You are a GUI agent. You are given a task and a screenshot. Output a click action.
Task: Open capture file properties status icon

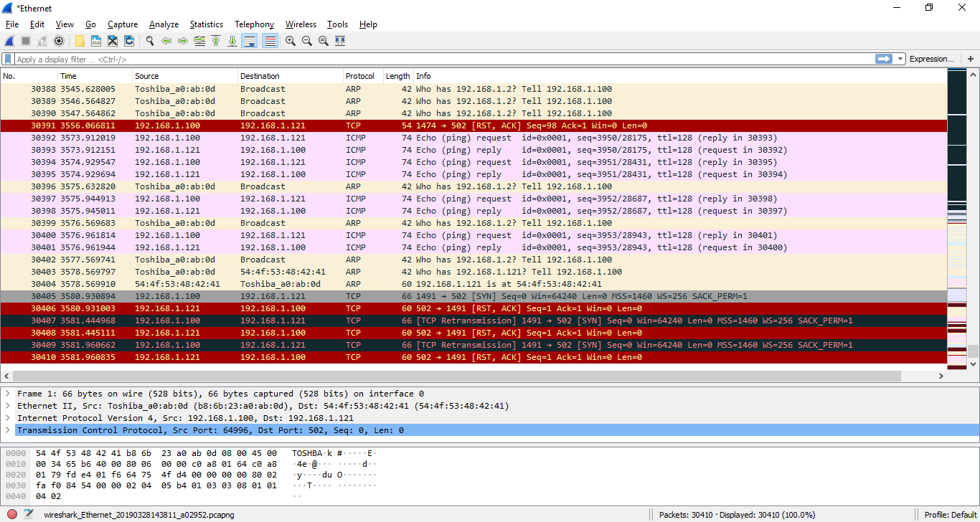pyautogui.click(x=29, y=514)
